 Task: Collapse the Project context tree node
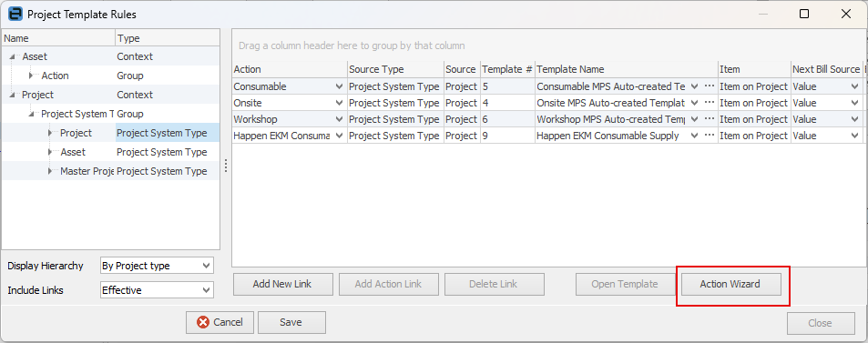tap(13, 96)
